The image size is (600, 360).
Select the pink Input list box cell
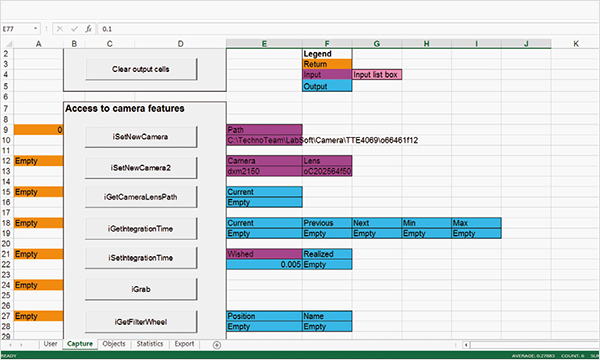[377, 75]
